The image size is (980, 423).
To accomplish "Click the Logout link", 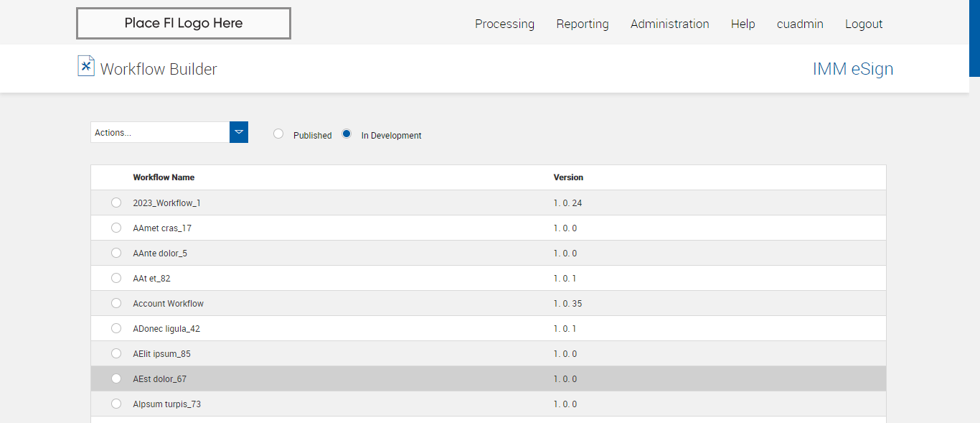I will [x=864, y=24].
